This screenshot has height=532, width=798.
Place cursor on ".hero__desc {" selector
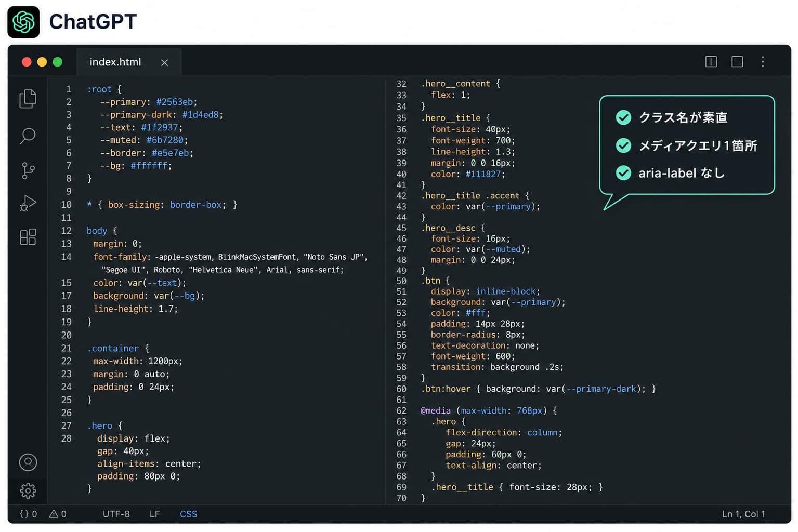[452, 228]
